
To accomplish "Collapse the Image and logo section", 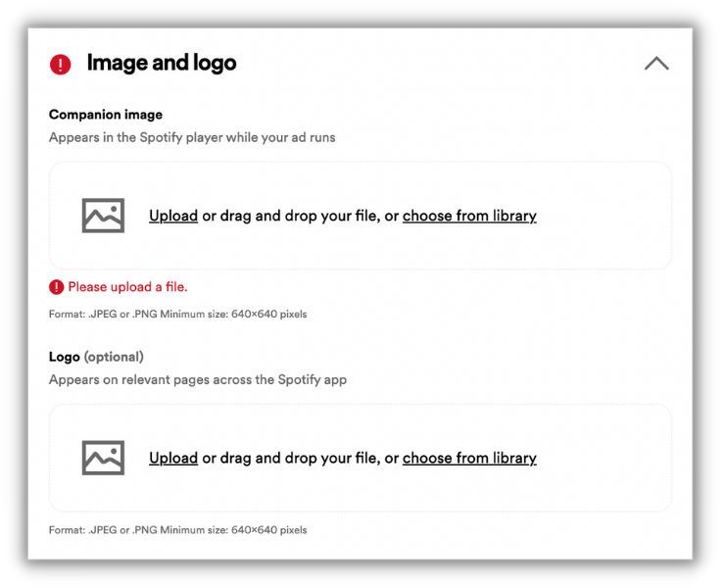I will 656,64.
